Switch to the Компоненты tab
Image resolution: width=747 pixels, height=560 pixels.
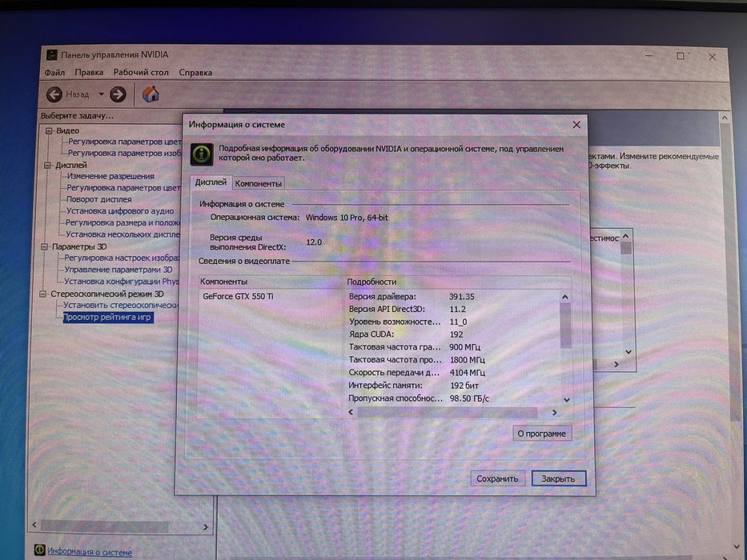(259, 183)
